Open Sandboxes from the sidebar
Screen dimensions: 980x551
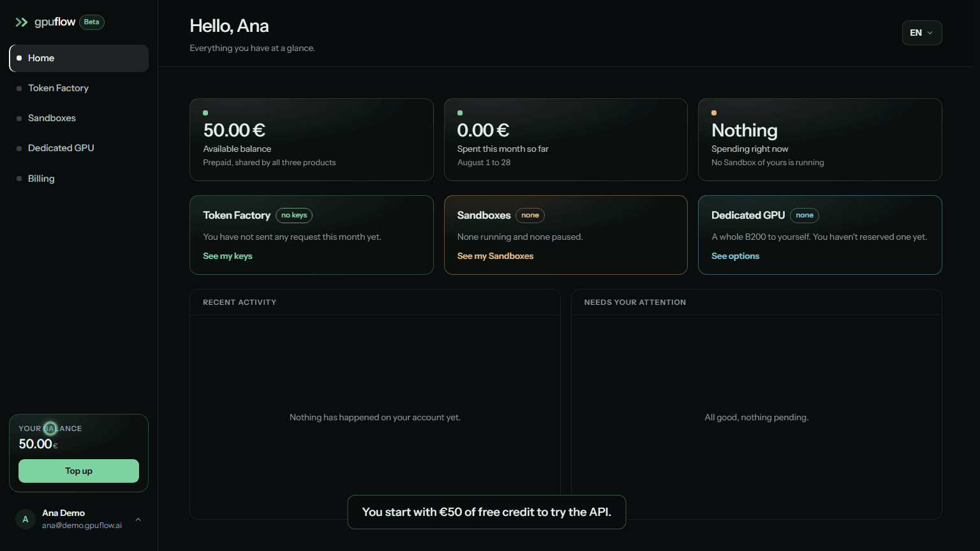[79, 118]
